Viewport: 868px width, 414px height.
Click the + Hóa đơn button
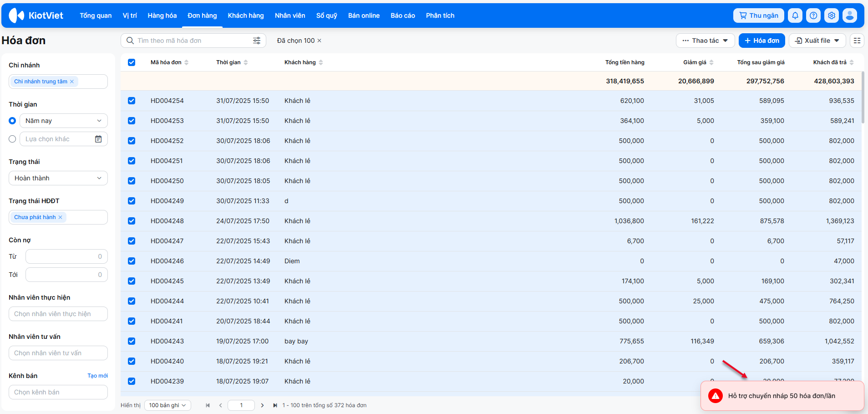tap(761, 41)
